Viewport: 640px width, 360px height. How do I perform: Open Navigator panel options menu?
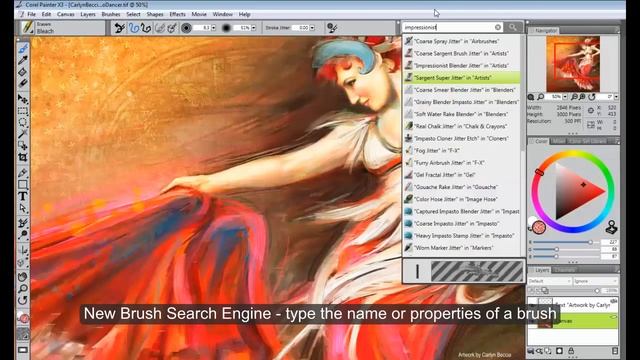[x=617, y=31]
